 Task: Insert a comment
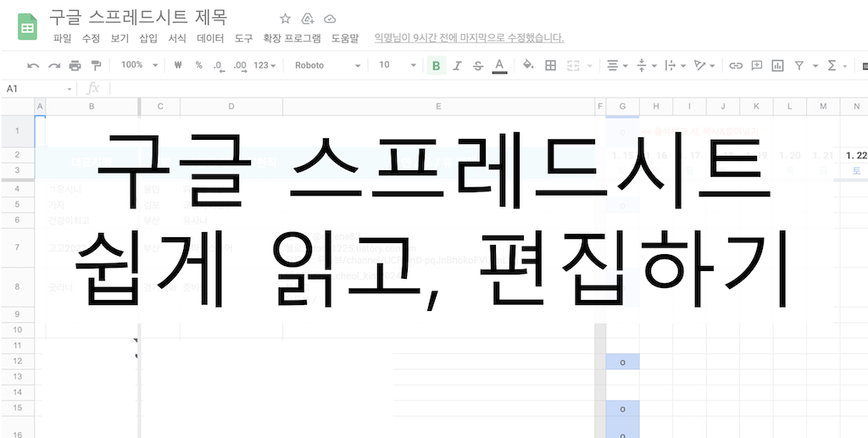756,66
